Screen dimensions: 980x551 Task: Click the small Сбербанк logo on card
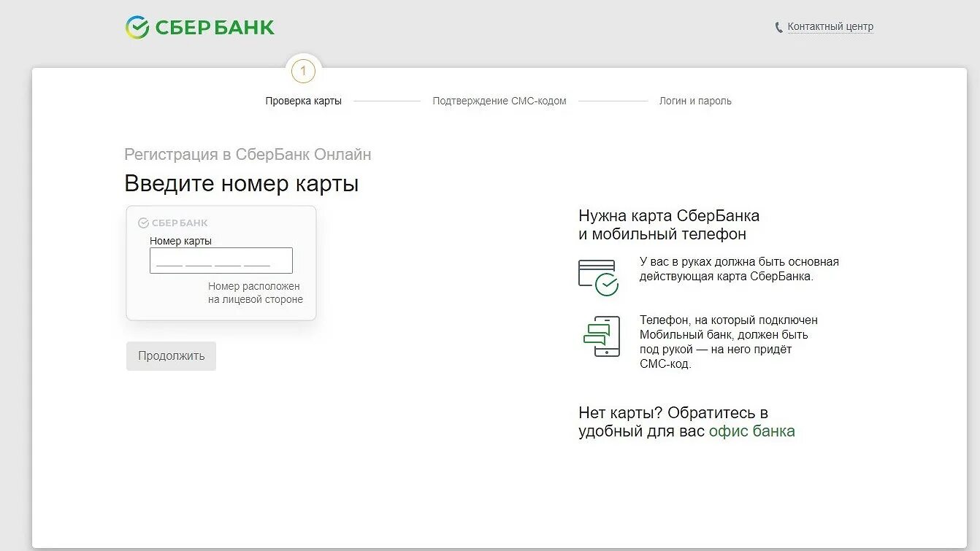173,223
